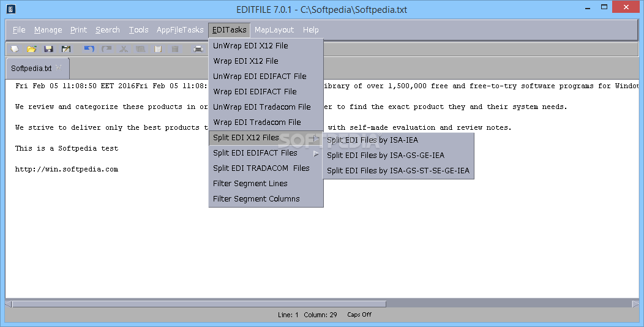Choose UnWrap EDI X12 File

click(266, 45)
